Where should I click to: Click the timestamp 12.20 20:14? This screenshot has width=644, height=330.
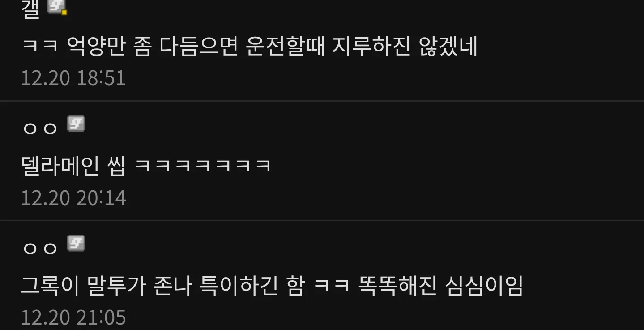73,197
